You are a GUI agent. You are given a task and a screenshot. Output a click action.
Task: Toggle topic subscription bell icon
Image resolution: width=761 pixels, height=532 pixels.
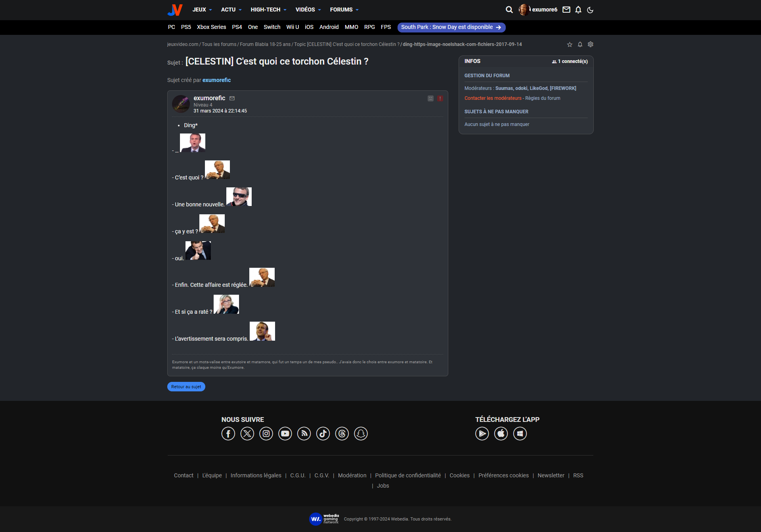[x=580, y=44]
